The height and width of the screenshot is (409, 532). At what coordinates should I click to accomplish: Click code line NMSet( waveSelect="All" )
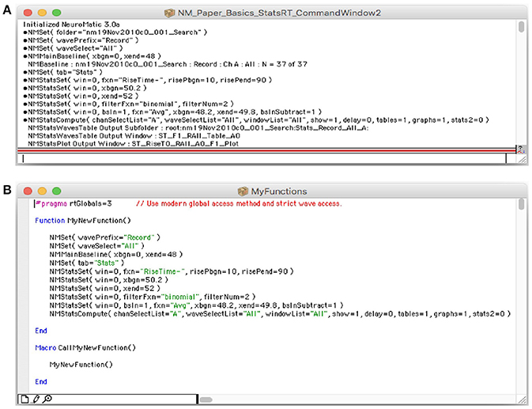(x=97, y=246)
